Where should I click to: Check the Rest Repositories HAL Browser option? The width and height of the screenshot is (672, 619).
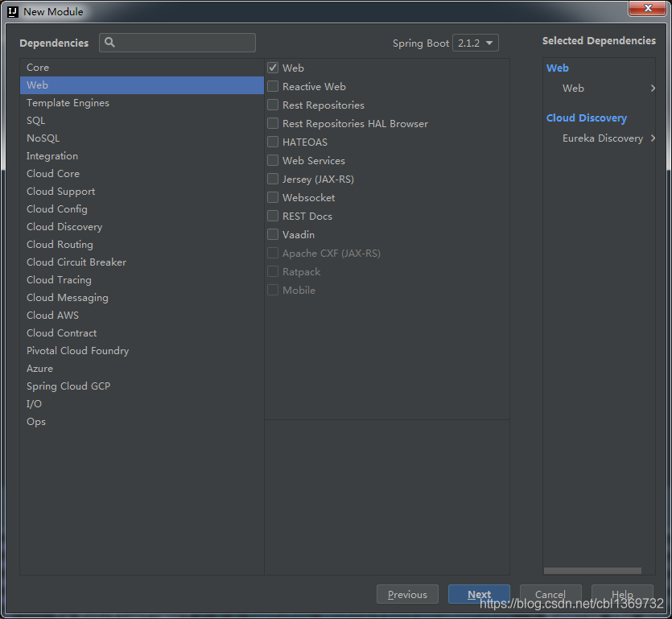pos(273,124)
